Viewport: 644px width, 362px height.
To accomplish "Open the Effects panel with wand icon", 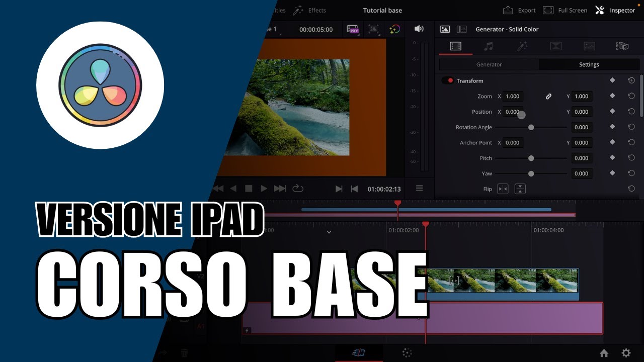I will [309, 10].
